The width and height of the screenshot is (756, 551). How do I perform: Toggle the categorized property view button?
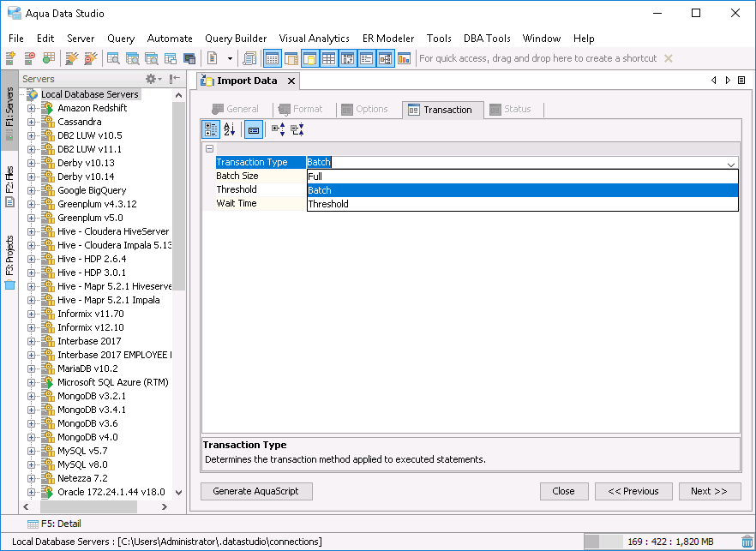211,129
